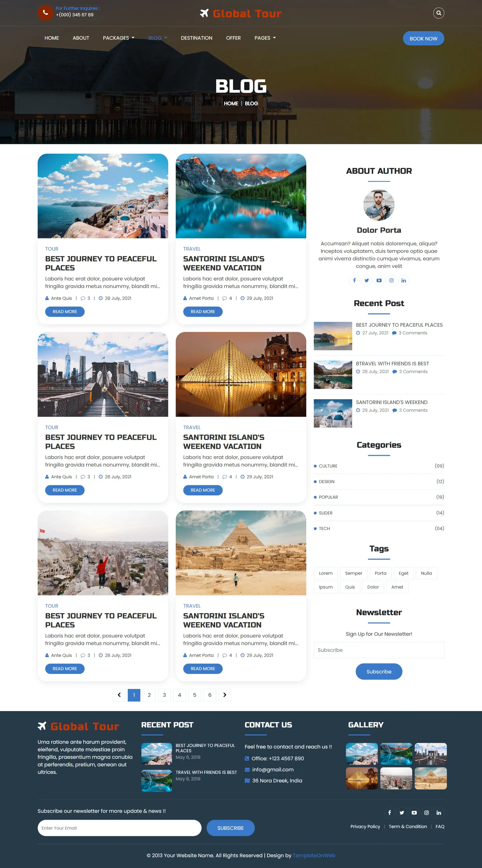Click the author's YouTube icon
Image resolution: width=482 pixels, height=868 pixels.
(379, 280)
